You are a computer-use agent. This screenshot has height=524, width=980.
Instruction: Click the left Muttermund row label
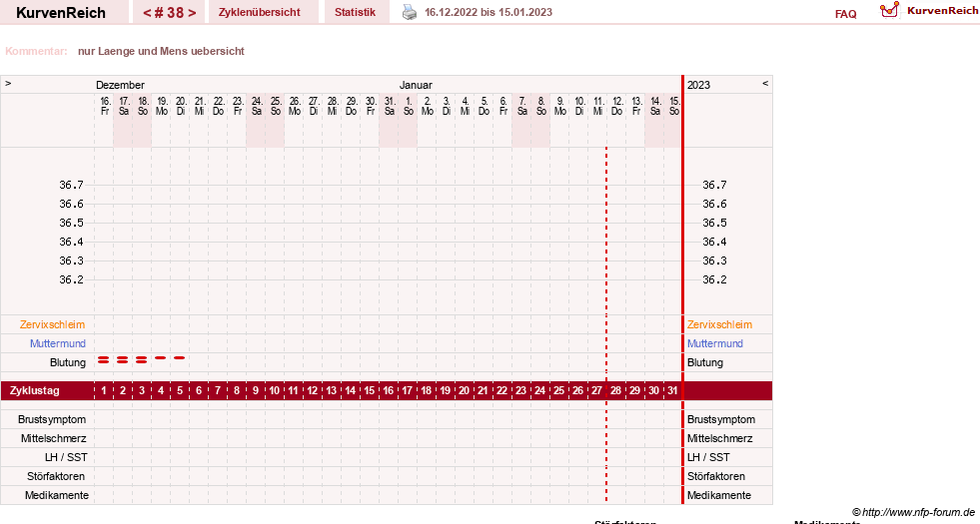(58, 343)
